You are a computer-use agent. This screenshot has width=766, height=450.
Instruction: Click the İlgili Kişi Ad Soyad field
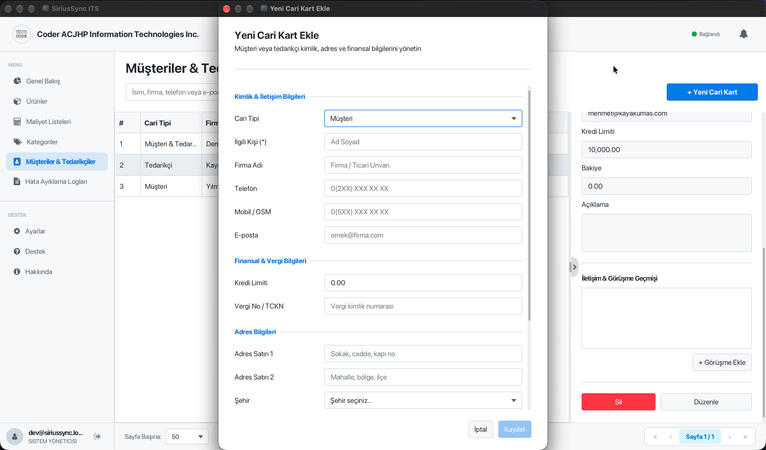[x=423, y=142]
